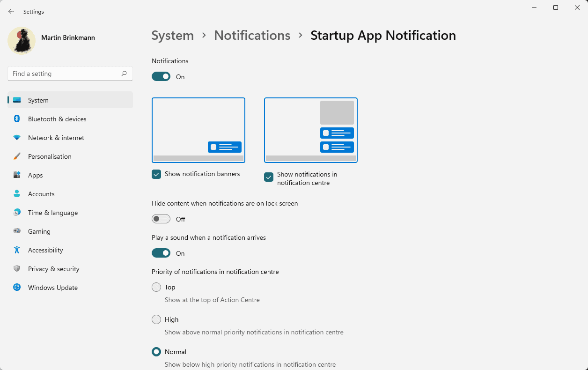Select the Accounts person icon
Viewport: 588px width, 370px height.
16,194
